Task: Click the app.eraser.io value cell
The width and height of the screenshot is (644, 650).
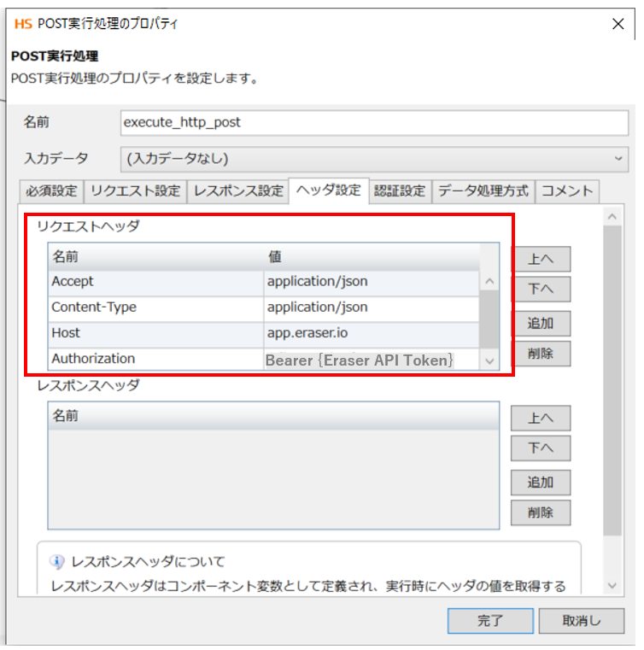Action: pos(372,333)
